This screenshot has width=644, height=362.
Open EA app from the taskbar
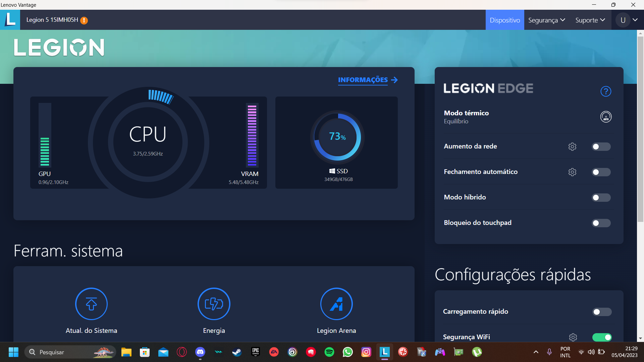(274, 352)
